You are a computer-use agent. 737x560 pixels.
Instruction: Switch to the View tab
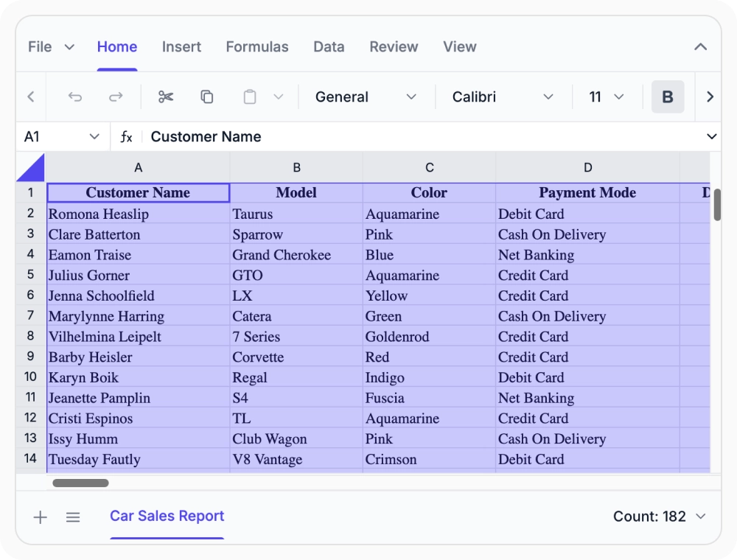(x=460, y=46)
